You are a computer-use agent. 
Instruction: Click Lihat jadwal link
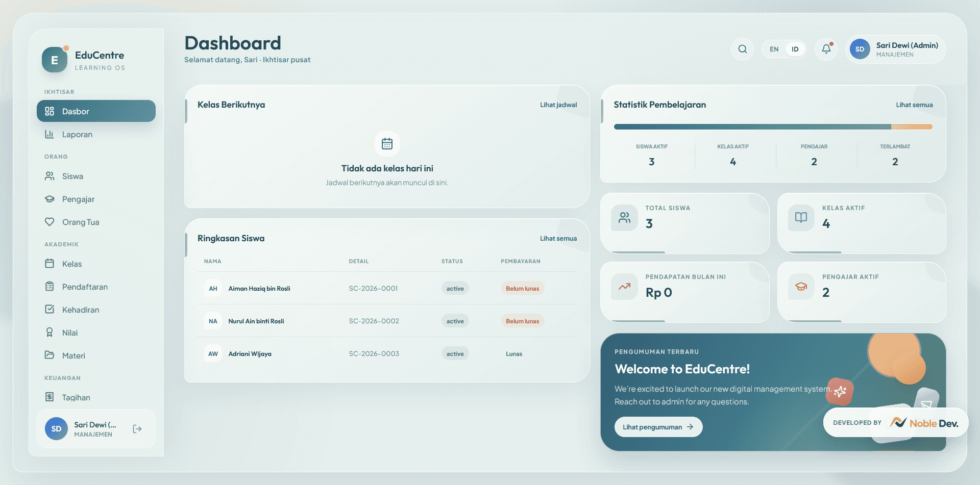click(x=558, y=105)
